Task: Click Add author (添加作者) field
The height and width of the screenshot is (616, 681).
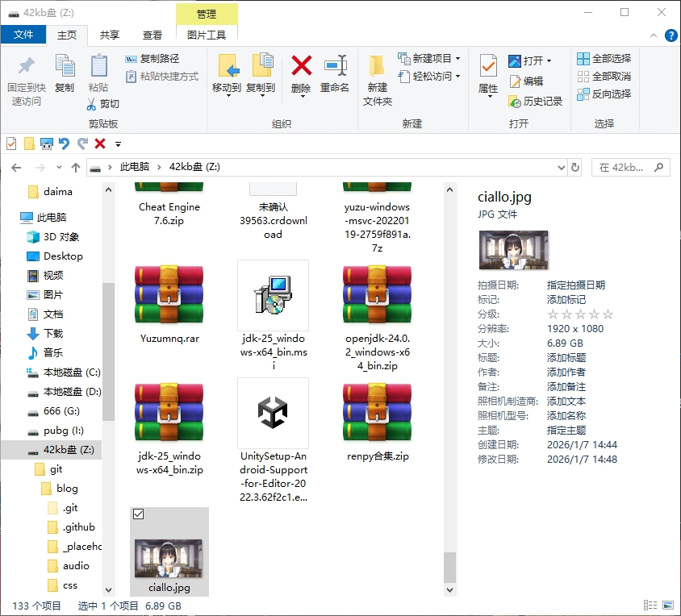Action: (566, 372)
